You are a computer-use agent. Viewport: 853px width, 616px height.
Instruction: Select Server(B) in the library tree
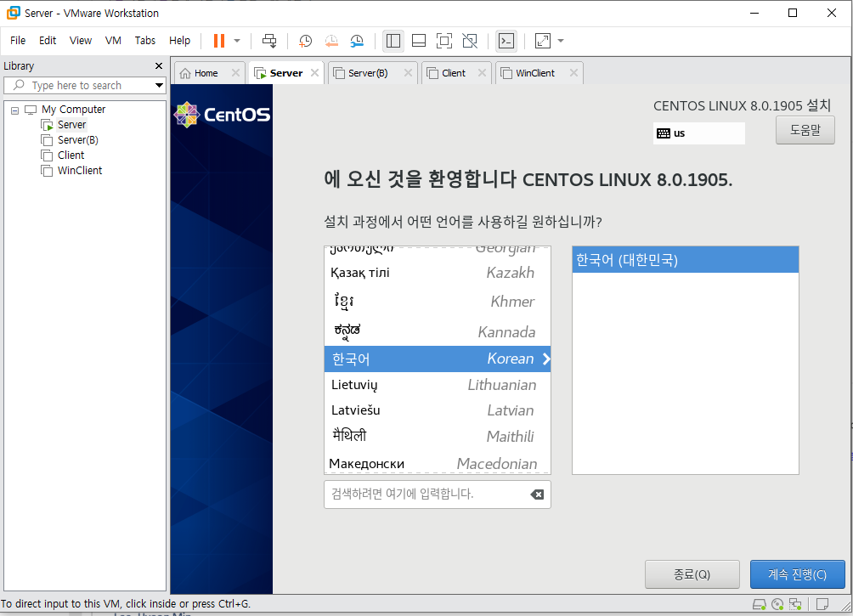click(x=78, y=140)
